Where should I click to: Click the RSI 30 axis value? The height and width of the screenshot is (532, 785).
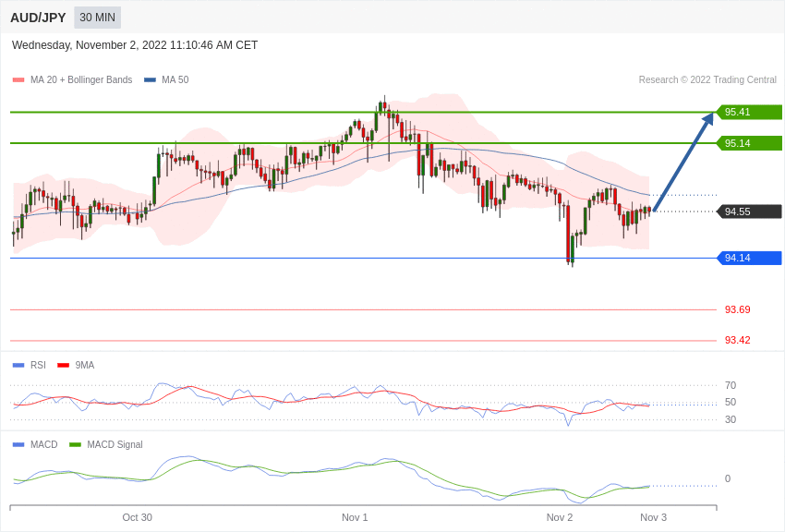pyautogui.click(x=731, y=419)
